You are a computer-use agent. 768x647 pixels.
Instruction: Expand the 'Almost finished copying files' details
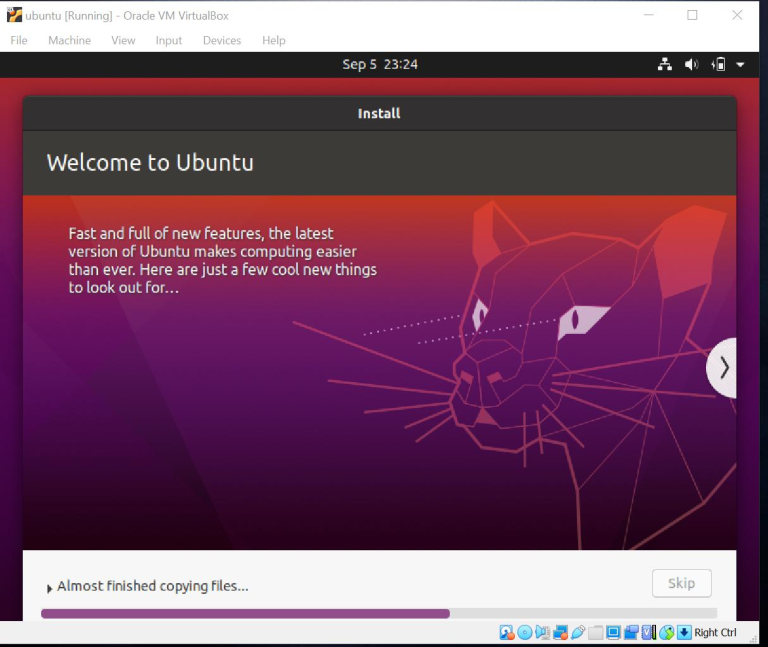pos(50,588)
